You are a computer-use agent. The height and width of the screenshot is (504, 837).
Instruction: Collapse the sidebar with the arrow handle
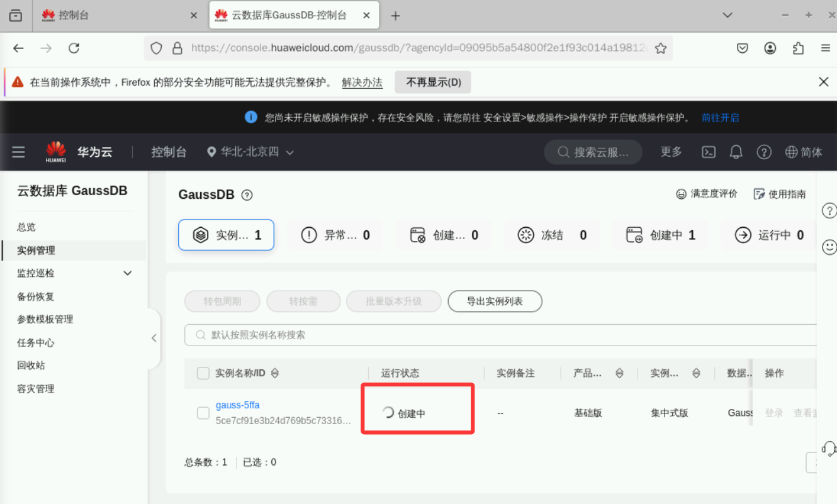[x=154, y=338]
